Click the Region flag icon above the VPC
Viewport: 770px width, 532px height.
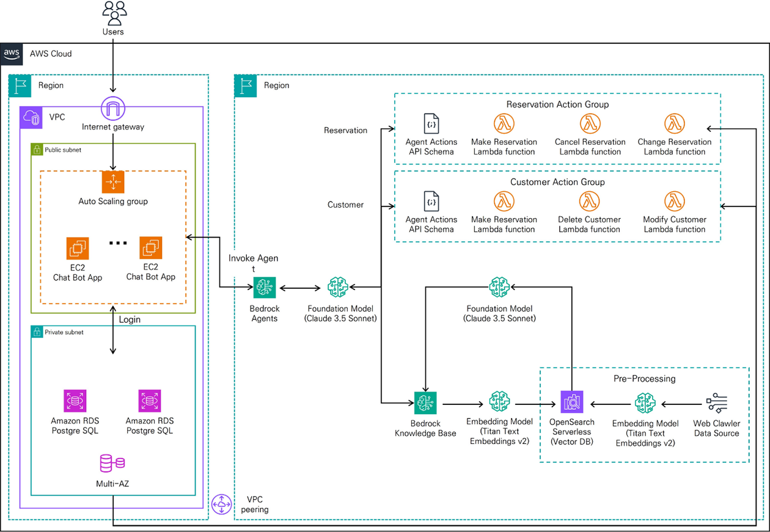20,86
